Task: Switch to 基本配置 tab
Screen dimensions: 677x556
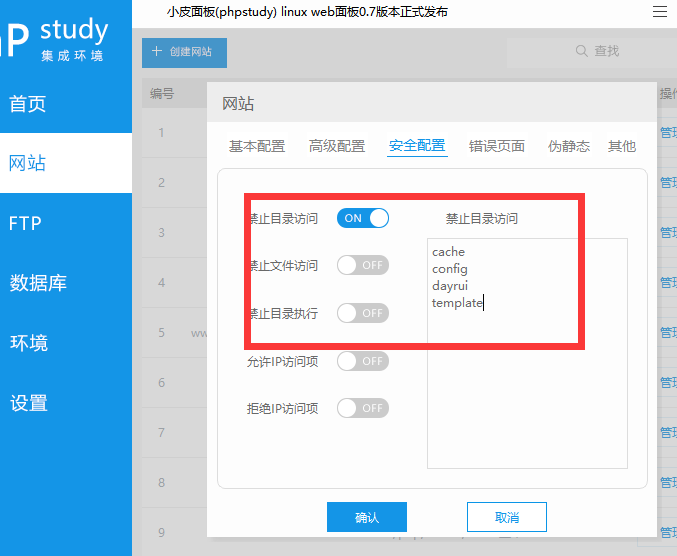Action: point(257,146)
